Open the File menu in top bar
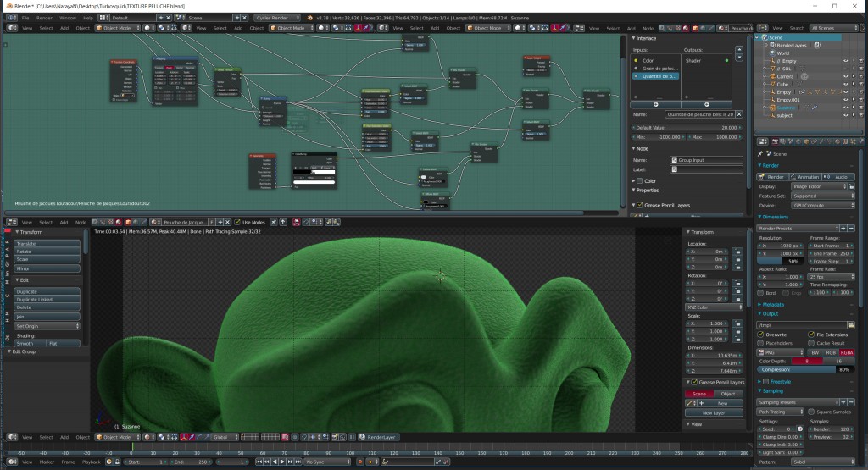The image size is (868, 470). pos(25,18)
